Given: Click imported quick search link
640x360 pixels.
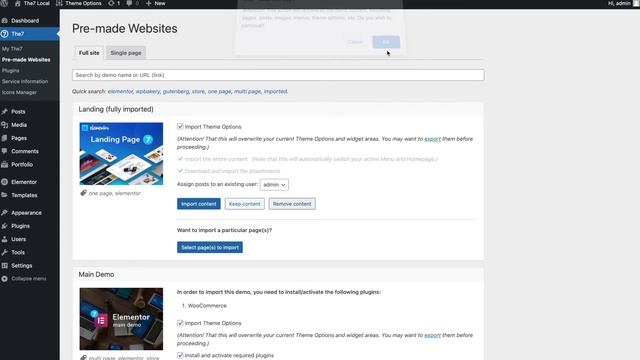Looking at the screenshot, I should point(276,91).
